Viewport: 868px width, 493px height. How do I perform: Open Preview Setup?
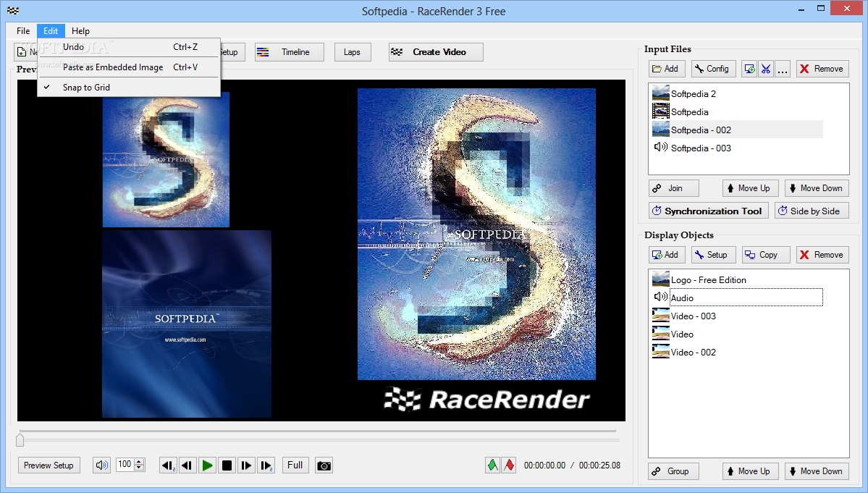coord(49,465)
